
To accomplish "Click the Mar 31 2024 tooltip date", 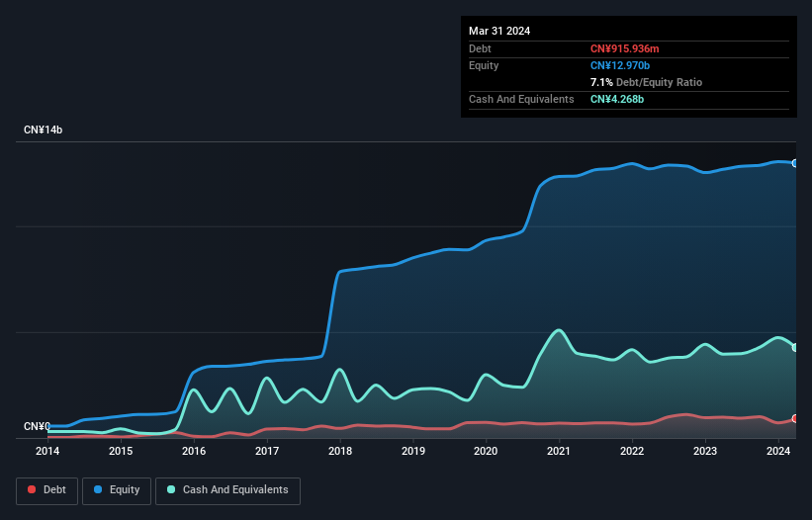I will coord(499,31).
